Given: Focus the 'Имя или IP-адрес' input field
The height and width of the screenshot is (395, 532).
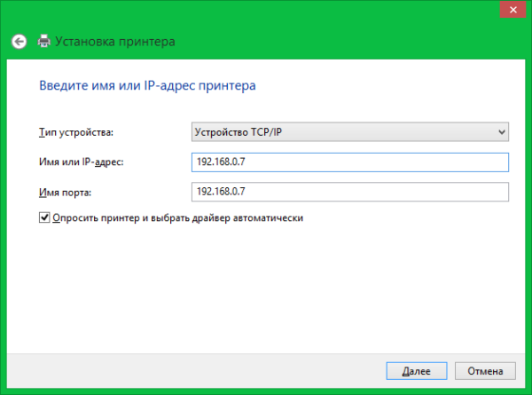Looking at the screenshot, I should click(349, 162).
